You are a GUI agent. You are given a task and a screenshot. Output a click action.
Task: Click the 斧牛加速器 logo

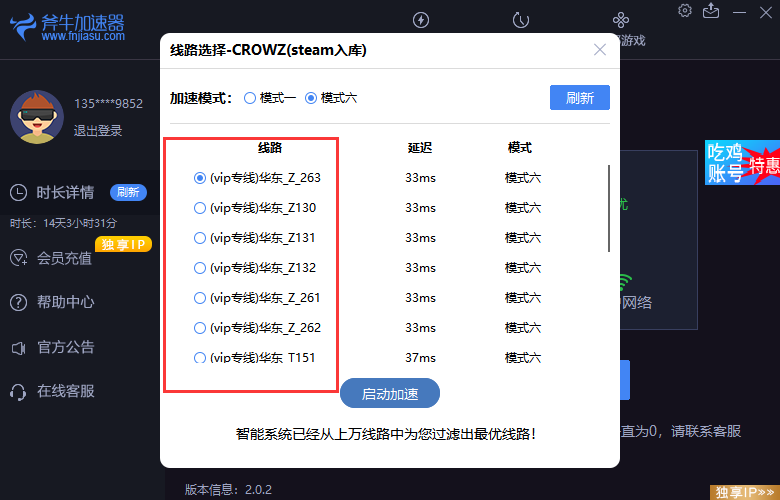pos(67,26)
